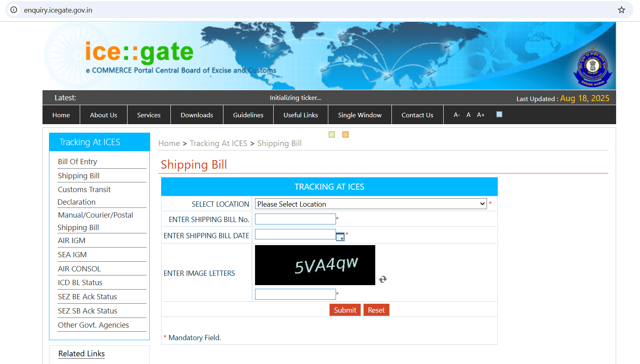Focus the Shipping Bill Date field
The image size is (640, 364).
point(296,234)
